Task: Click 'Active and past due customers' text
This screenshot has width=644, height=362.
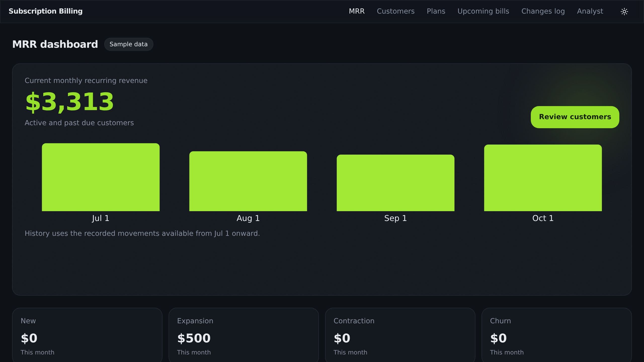Action: pyautogui.click(x=79, y=123)
